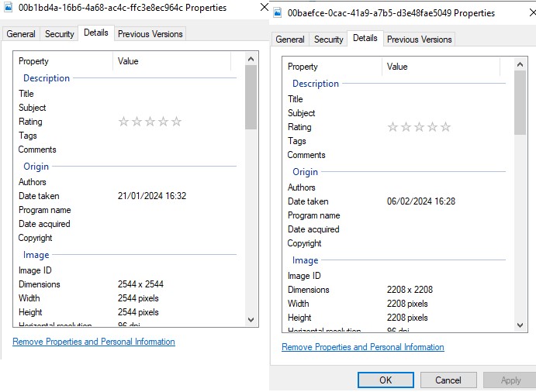Select Details tab in right window
Screen dimensions: 536x392
click(365, 38)
